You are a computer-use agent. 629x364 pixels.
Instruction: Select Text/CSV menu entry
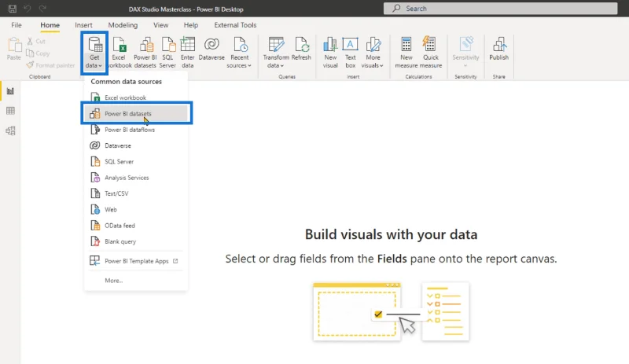tap(136, 193)
